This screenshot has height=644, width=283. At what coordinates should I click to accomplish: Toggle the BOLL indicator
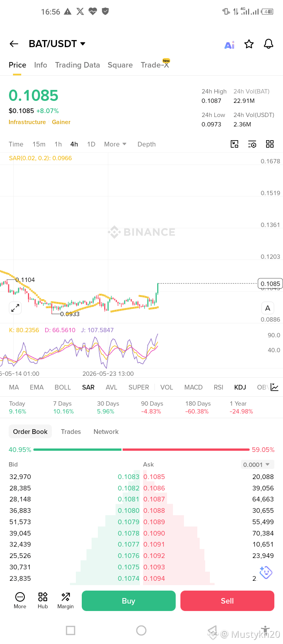(x=63, y=387)
